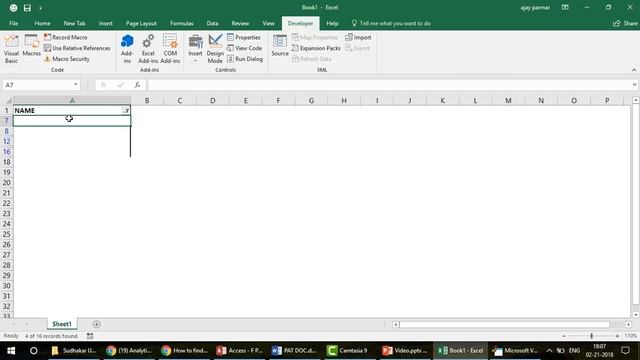Click Expansion Packs
This screenshot has height=360, width=640.
[316, 48]
